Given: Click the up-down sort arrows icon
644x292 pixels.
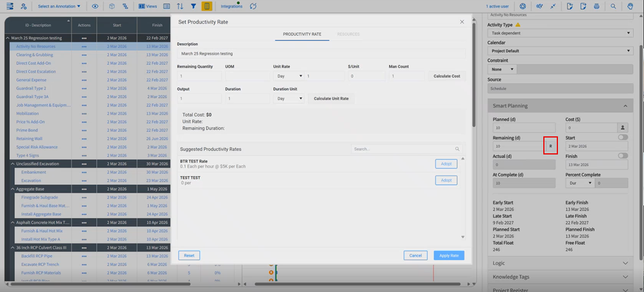Looking at the screenshot, I should tap(180, 6).
